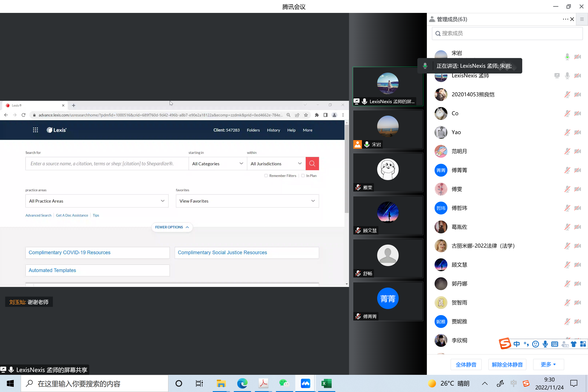Click the Advanced Search link
588x392 pixels.
(x=38, y=215)
